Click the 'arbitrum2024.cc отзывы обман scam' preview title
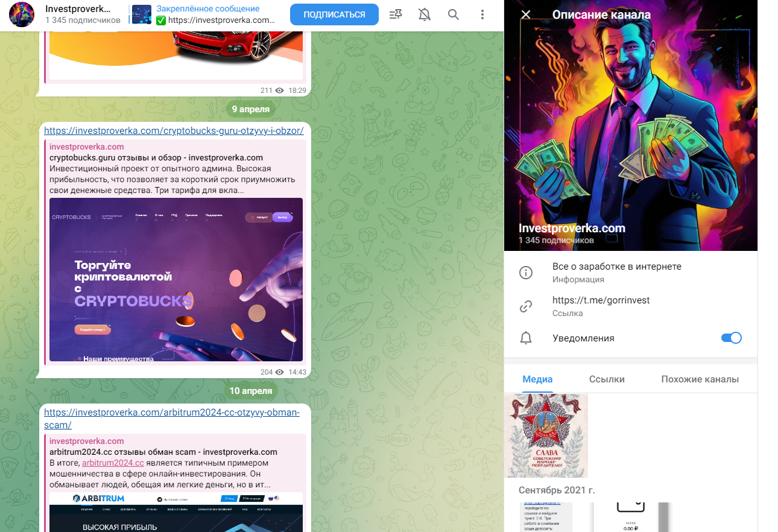This screenshot has height=532, width=778. [x=163, y=452]
